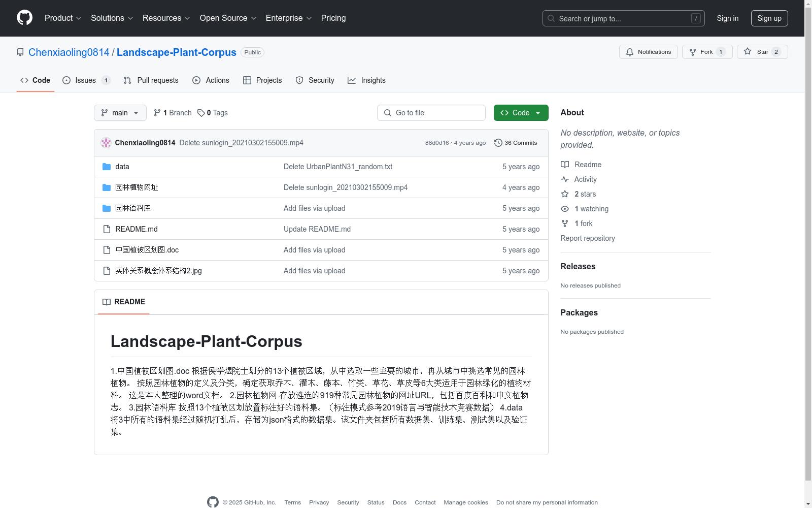This screenshot has width=812, height=508.
Task: Switch to the Insights tab
Action: (x=366, y=80)
